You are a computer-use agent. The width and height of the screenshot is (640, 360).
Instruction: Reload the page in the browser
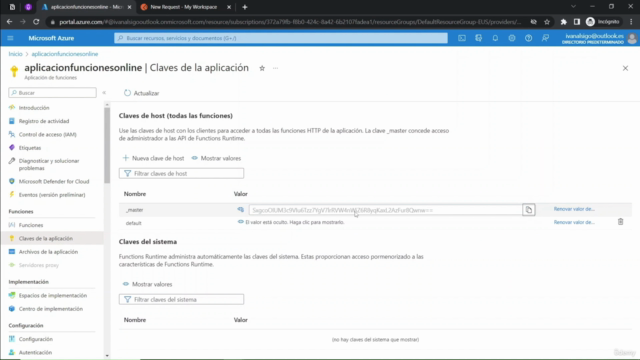[36, 22]
